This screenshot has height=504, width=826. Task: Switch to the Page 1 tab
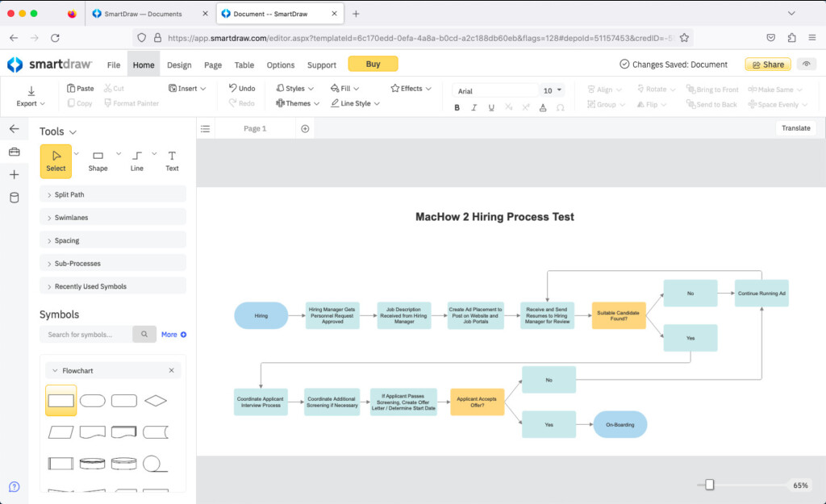click(255, 128)
